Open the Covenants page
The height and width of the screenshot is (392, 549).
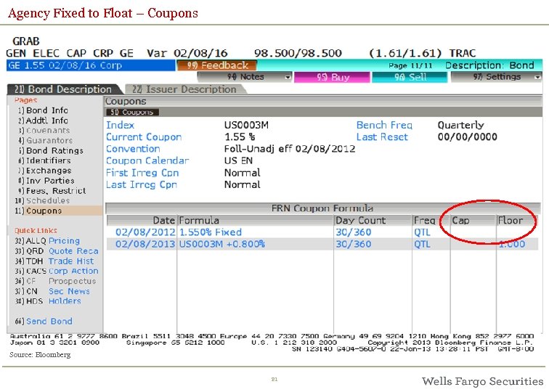click(x=44, y=131)
